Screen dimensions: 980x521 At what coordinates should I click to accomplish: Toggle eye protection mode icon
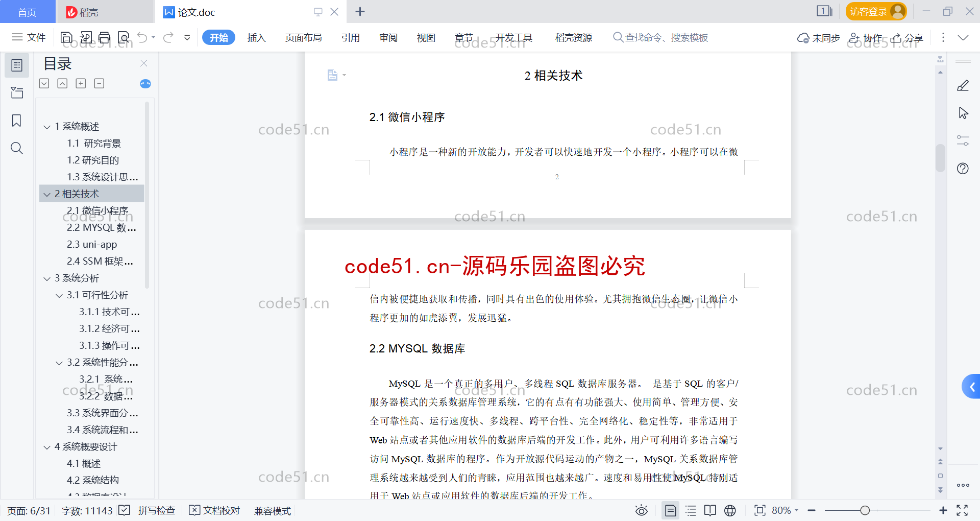click(642, 510)
